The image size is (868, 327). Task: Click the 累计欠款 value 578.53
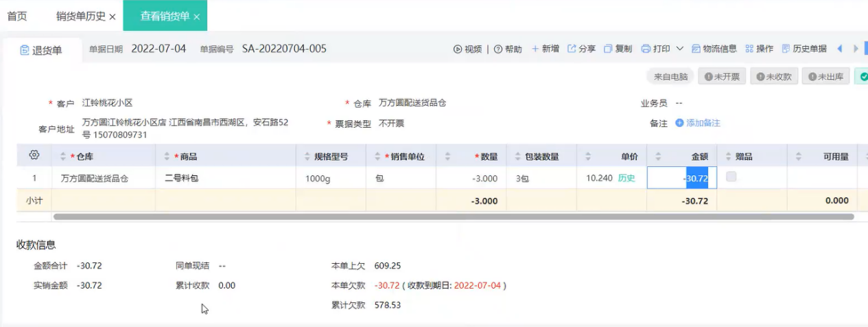click(388, 304)
